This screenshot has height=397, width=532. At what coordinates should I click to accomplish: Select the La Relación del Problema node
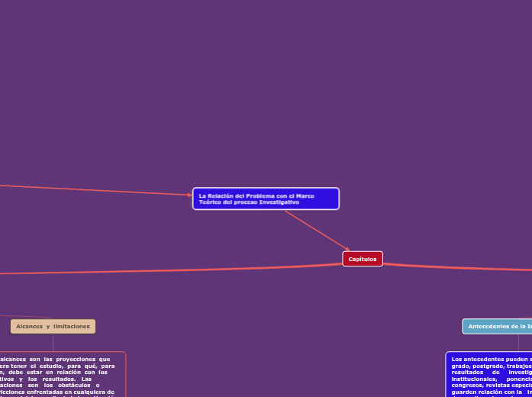tap(266, 198)
